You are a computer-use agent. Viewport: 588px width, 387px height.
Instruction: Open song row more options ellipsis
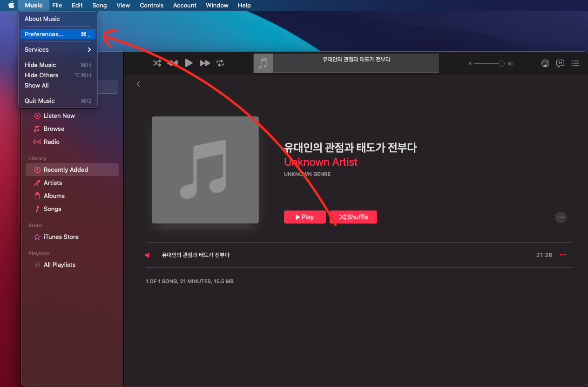point(563,255)
